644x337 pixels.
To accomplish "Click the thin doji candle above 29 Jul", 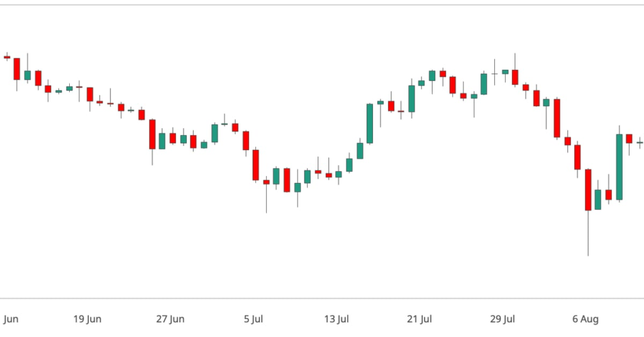I will click(x=494, y=74).
